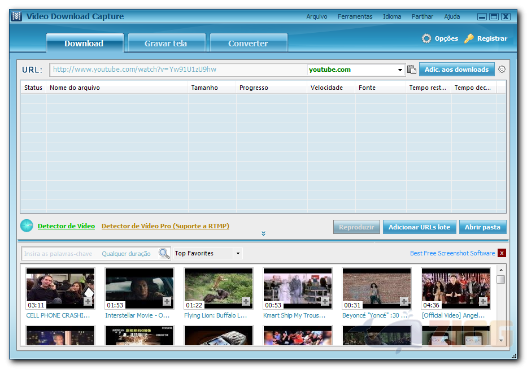Expand the youtube.com site dropdown

pyautogui.click(x=400, y=70)
